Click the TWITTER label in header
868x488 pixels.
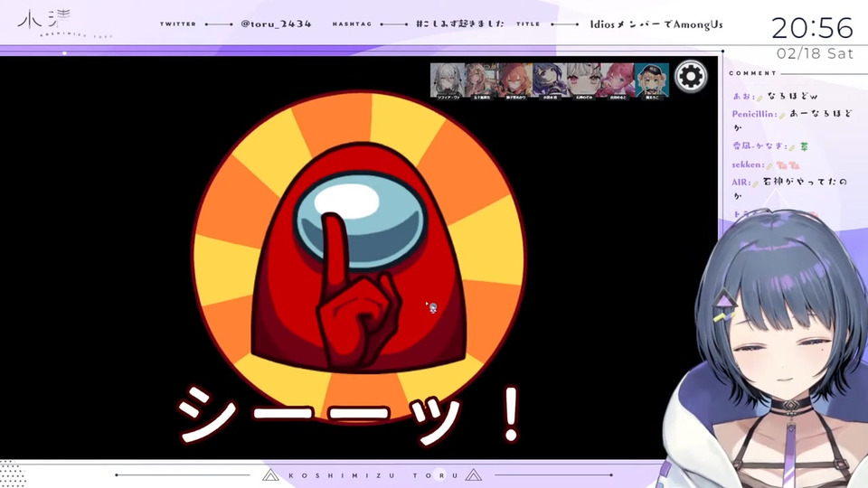[x=178, y=23]
